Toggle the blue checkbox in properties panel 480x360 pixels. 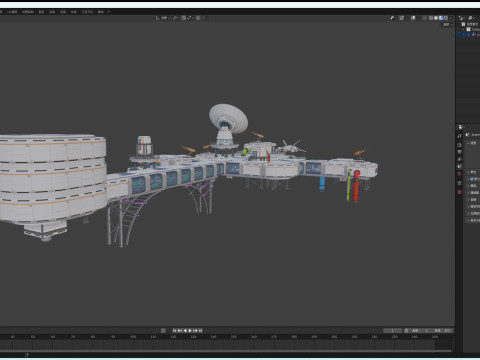click(471, 179)
